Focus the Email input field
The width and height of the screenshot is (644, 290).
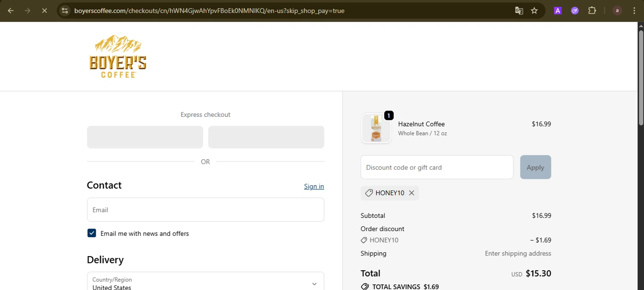tap(206, 210)
